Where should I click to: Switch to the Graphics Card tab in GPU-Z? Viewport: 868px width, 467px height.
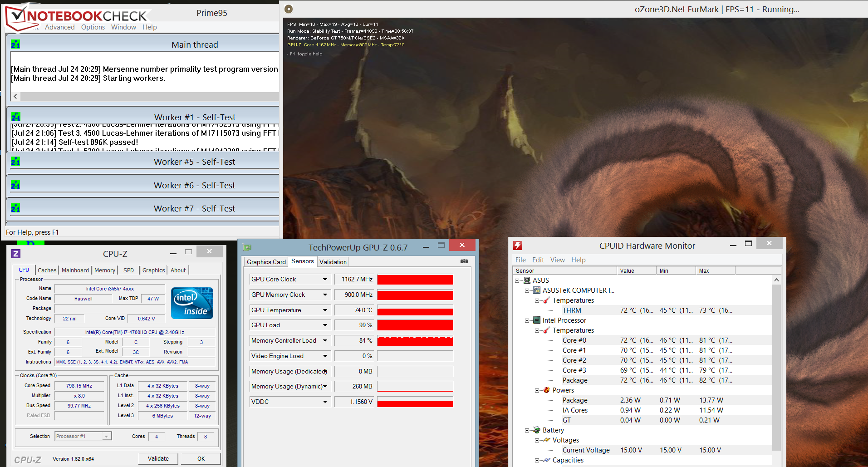266,262
